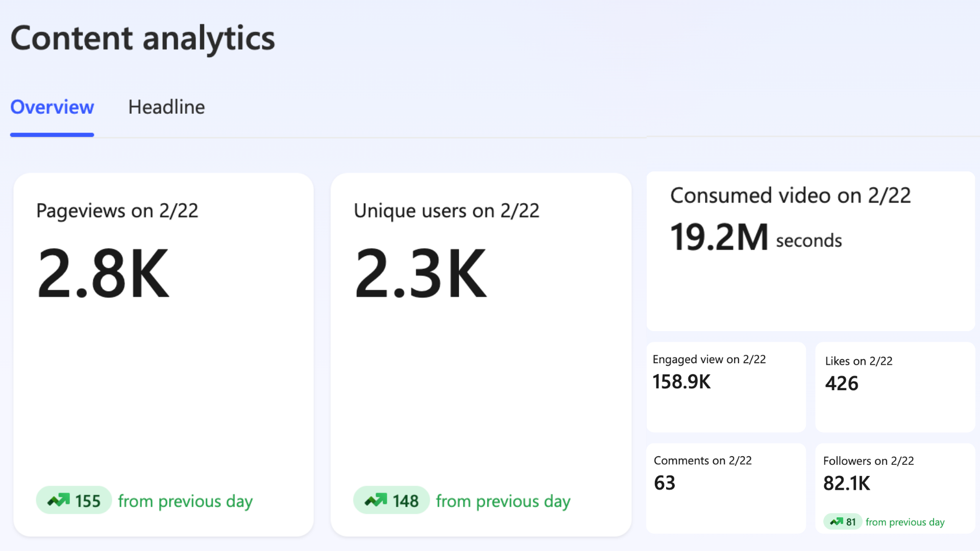Click the 2.3K unique users value

click(421, 273)
